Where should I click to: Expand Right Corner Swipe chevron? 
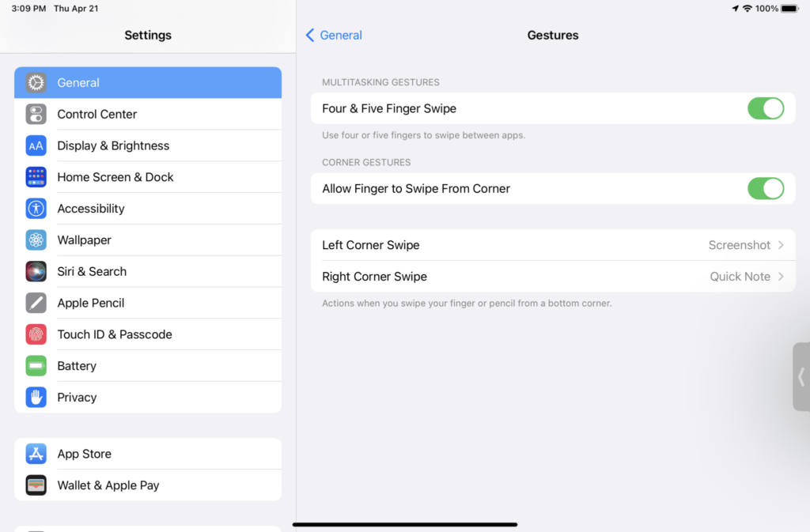click(x=781, y=277)
